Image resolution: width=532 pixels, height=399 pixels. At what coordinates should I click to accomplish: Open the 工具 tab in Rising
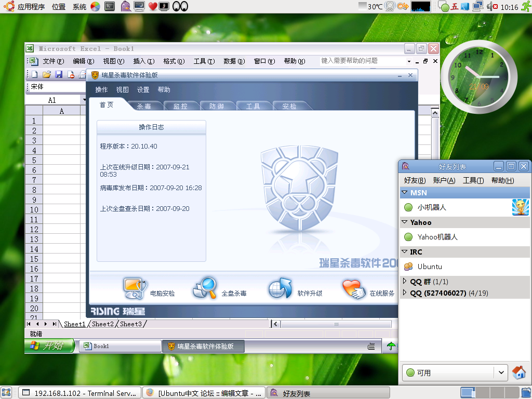coord(253,106)
